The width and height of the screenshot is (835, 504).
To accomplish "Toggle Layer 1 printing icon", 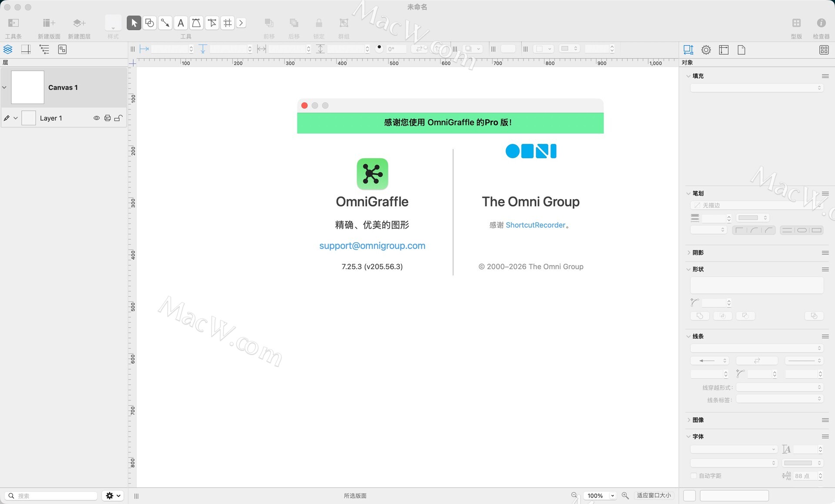I will point(107,118).
